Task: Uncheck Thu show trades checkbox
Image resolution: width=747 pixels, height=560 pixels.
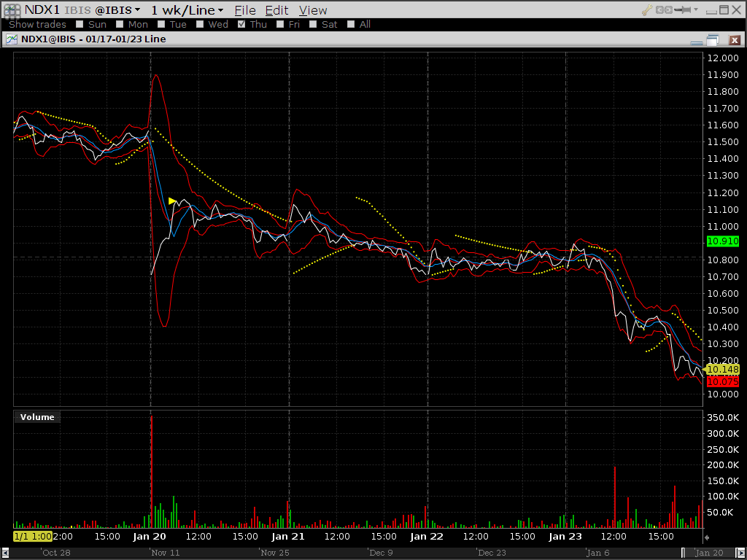Action: pyautogui.click(x=241, y=24)
